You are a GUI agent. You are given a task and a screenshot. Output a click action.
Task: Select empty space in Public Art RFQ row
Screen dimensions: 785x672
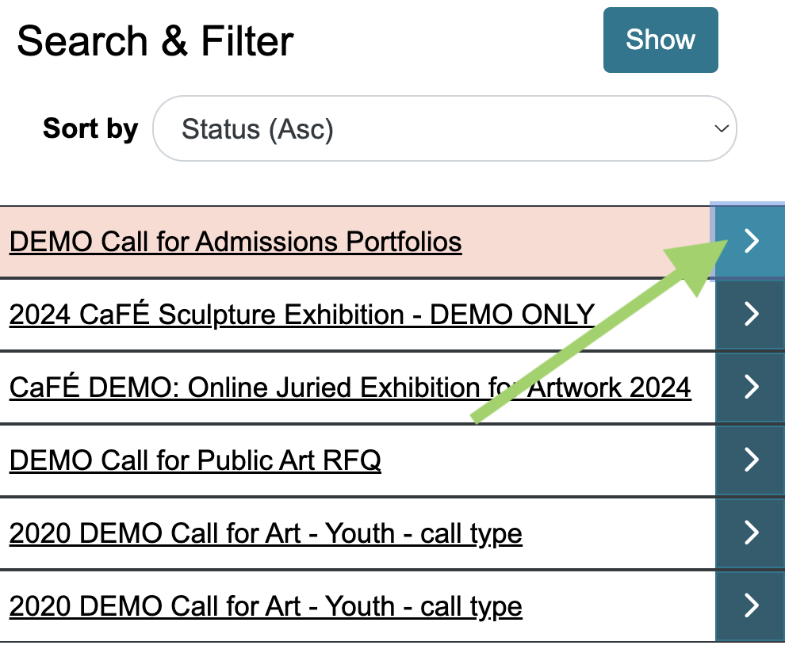pos(547,460)
